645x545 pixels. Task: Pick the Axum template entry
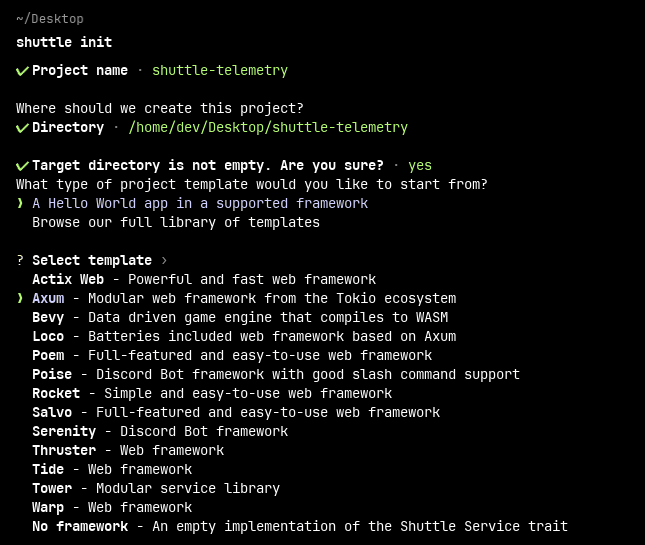tap(48, 298)
